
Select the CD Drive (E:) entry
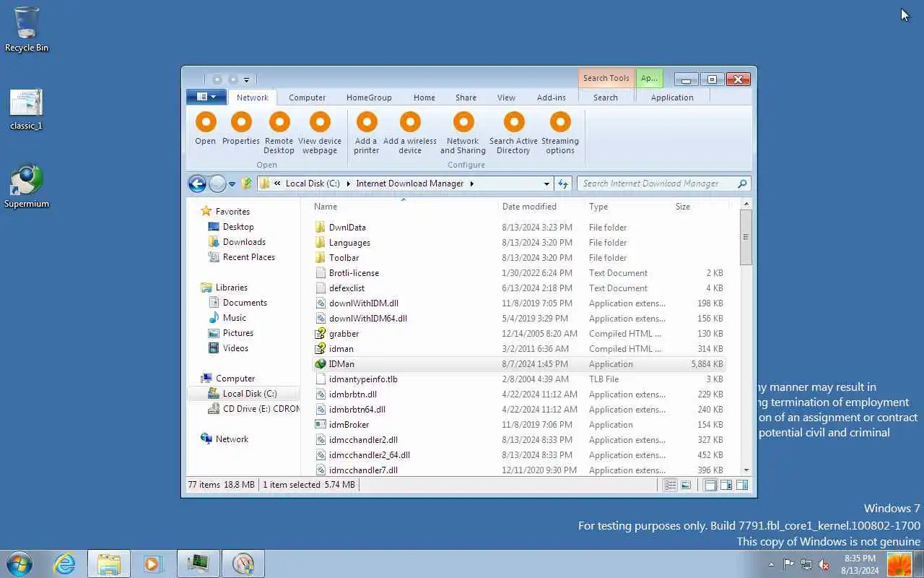click(x=253, y=409)
